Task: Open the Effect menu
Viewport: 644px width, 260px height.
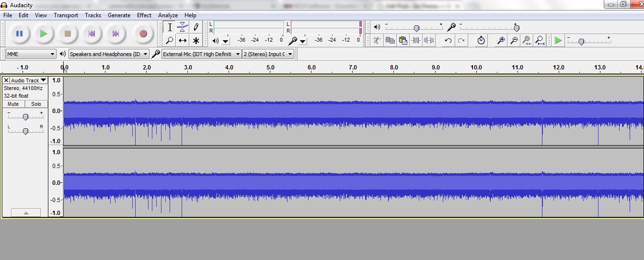Action: click(144, 15)
